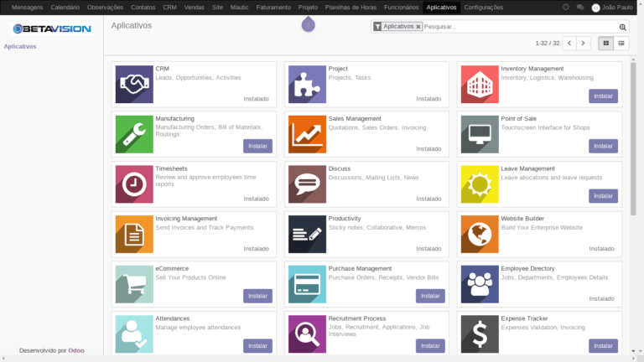The width and height of the screenshot is (644, 362).
Task: Click the Attendances person check icon
Action: 134,334
